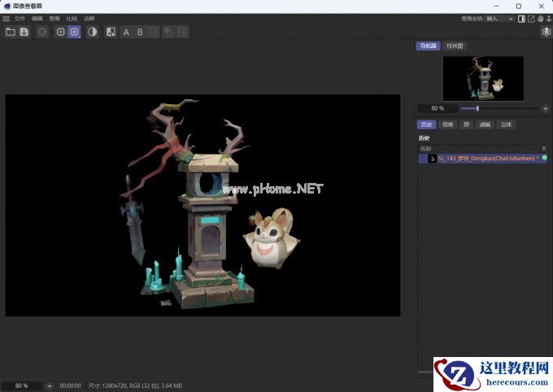Close the picture viewer window
This screenshot has width=553, height=392.
[x=542, y=6]
